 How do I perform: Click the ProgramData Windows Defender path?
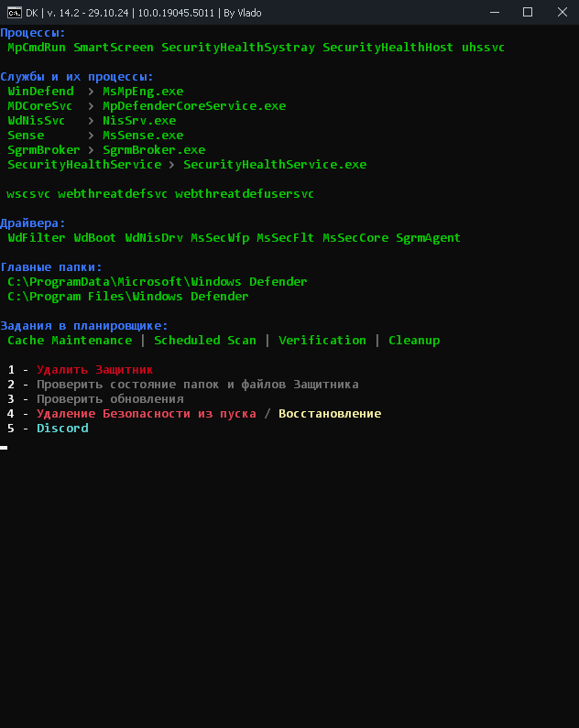tap(158, 282)
